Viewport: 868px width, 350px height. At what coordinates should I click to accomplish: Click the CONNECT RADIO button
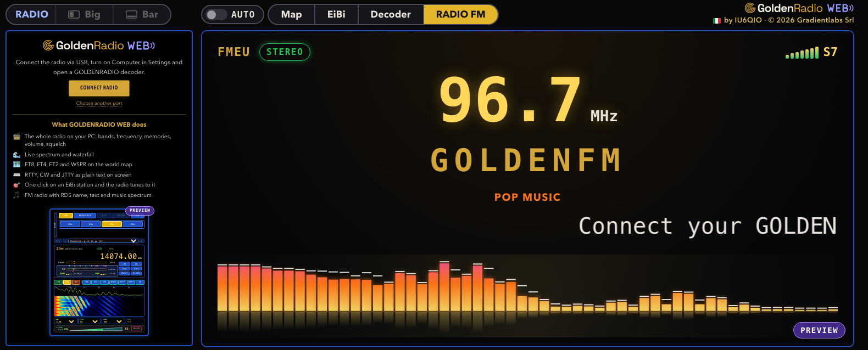[99, 88]
